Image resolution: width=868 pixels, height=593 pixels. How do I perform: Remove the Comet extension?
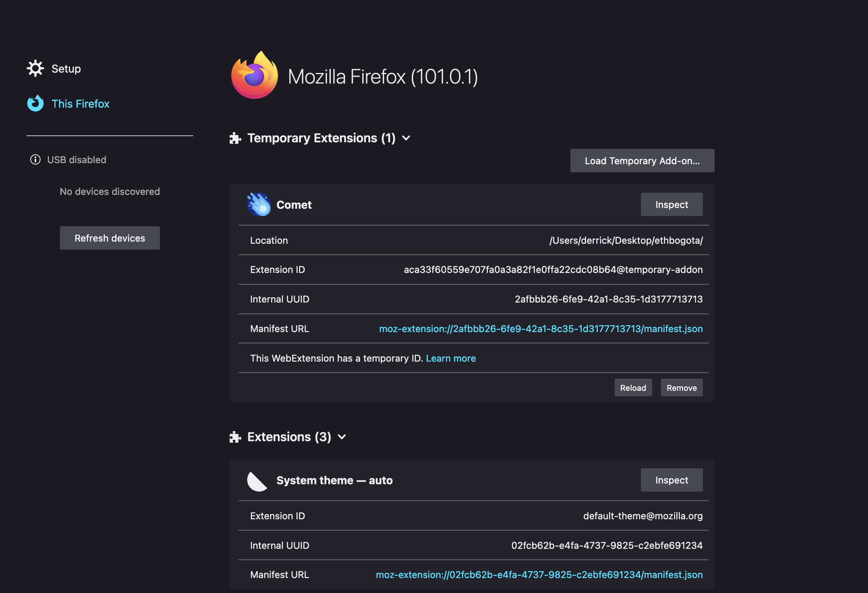pos(681,388)
